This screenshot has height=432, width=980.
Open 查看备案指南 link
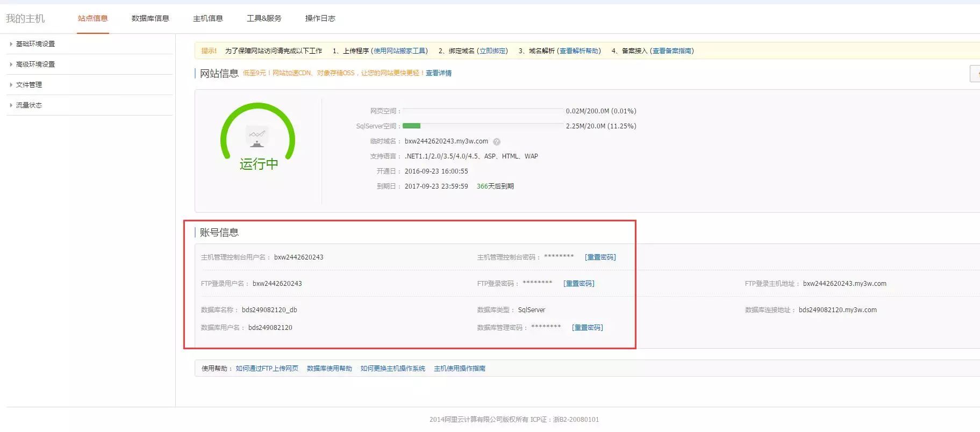[x=672, y=51]
